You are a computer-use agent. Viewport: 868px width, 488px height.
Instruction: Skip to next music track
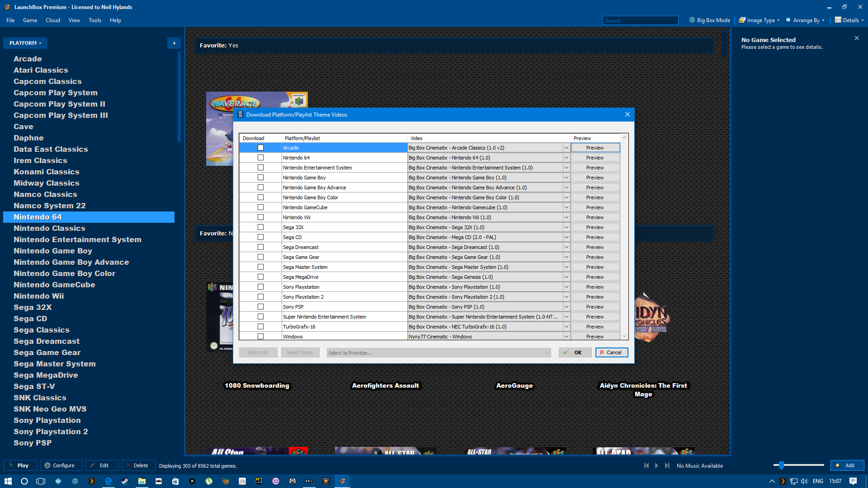click(x=667, y=465)
